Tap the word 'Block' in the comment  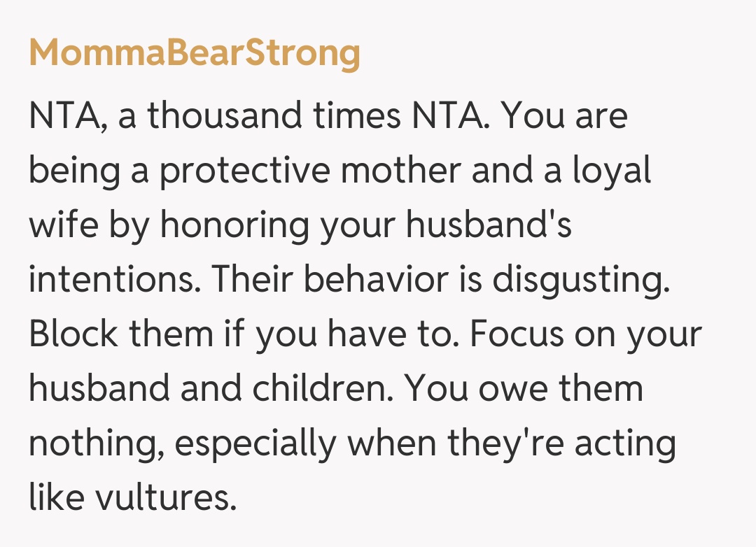tap(72, 335)
